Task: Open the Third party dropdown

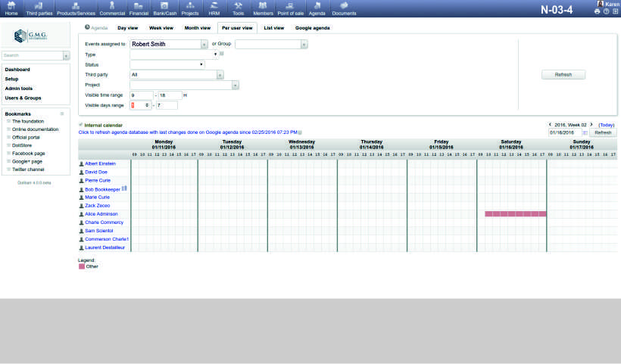Action: coord(220,75)
